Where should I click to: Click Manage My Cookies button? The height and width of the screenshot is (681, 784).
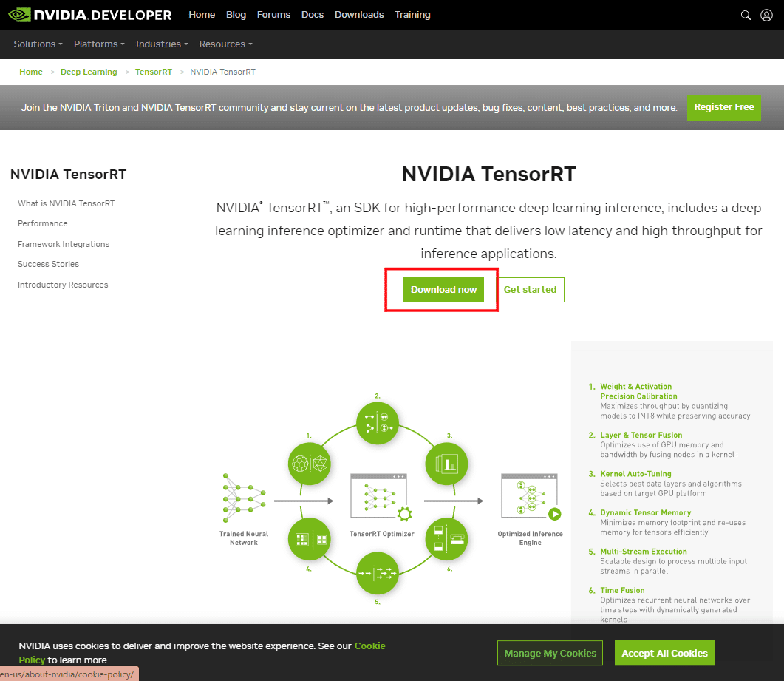click(550, 653)
